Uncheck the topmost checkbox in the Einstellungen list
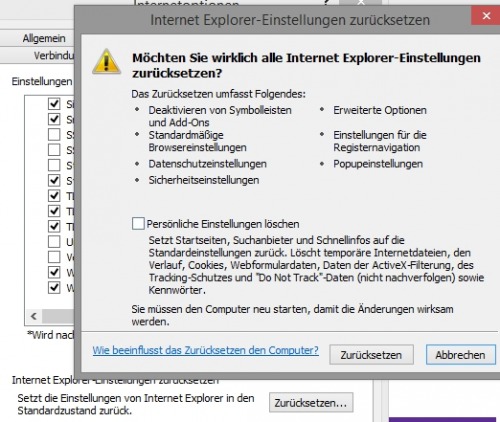Viewport: 500px width, 422px height. 54,104
